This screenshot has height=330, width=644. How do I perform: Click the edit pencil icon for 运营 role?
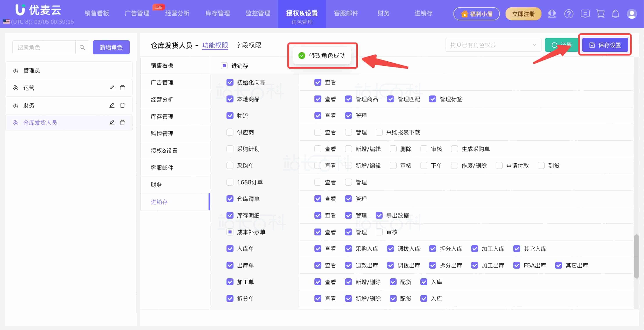point(112,88)
